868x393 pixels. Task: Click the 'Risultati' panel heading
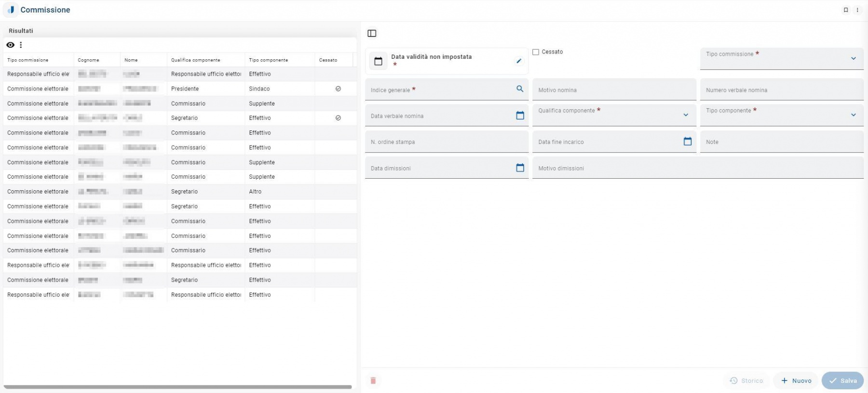coord(21,31)
